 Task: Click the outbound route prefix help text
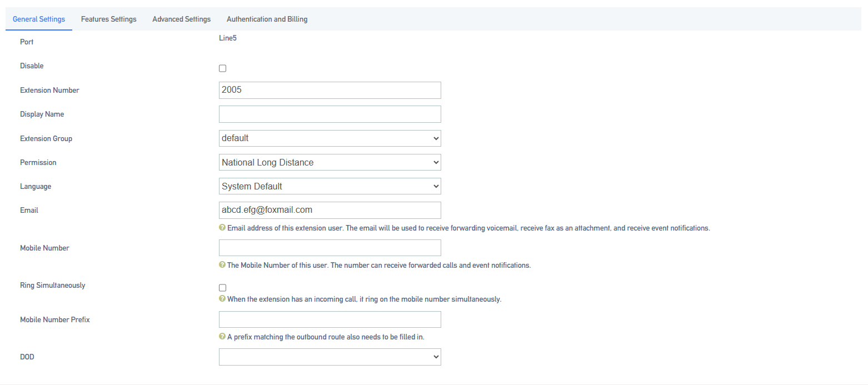(x=326, y=337)
